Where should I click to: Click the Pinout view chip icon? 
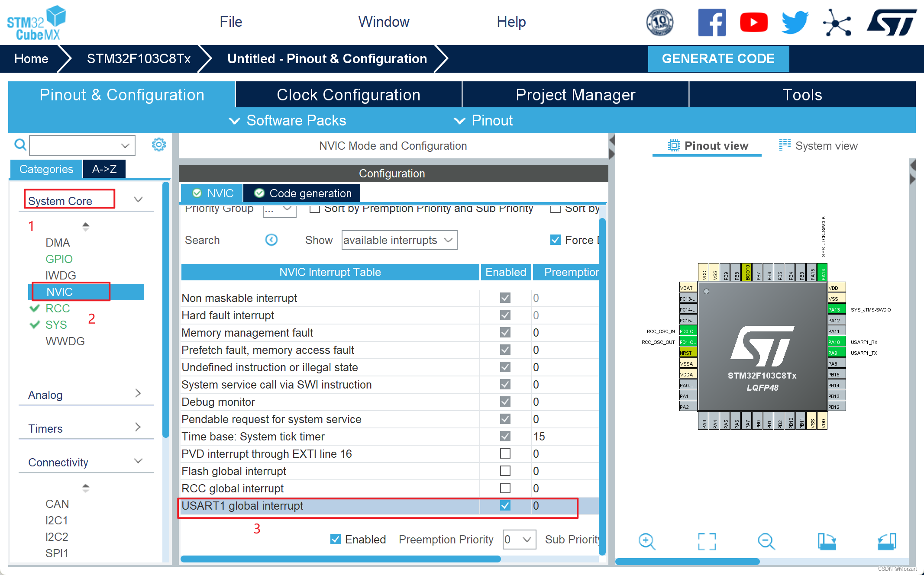coord(674,145)
